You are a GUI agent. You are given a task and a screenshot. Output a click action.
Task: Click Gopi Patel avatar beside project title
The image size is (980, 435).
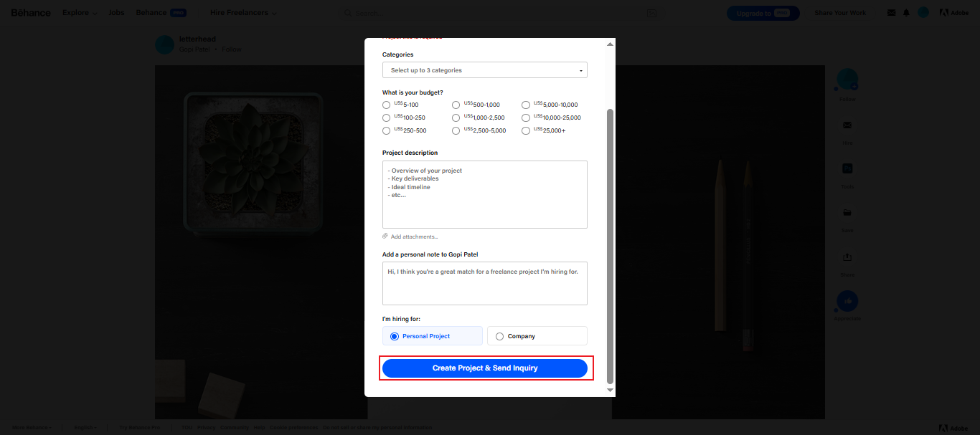tap(165, 44)
